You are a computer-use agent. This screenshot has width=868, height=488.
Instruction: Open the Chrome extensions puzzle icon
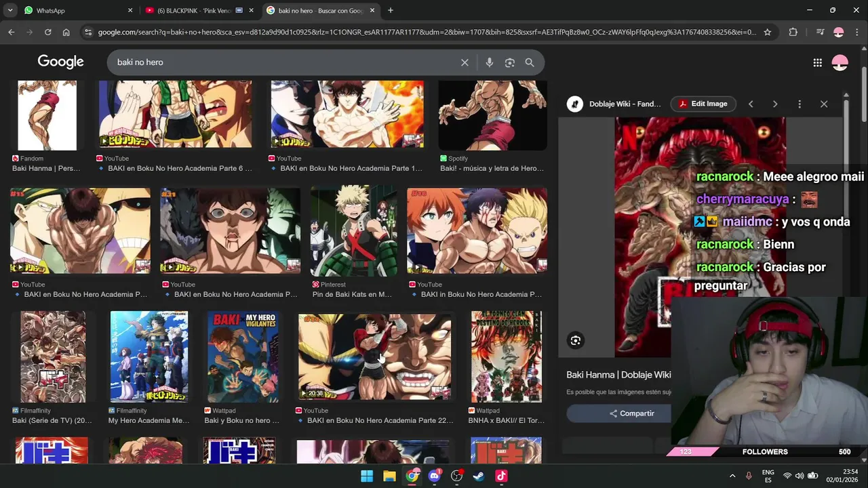pyautogui.click(x=793, y=32)
